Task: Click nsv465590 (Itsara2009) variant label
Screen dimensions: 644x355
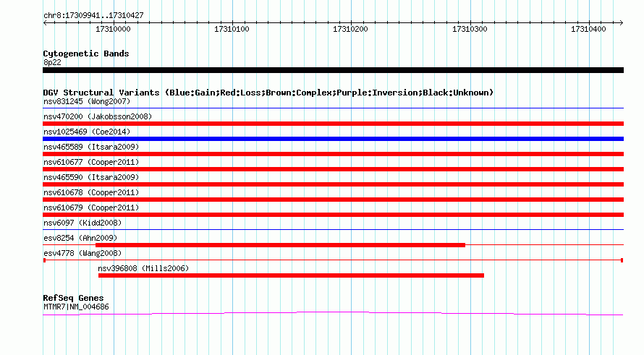Action: point(91,177)
